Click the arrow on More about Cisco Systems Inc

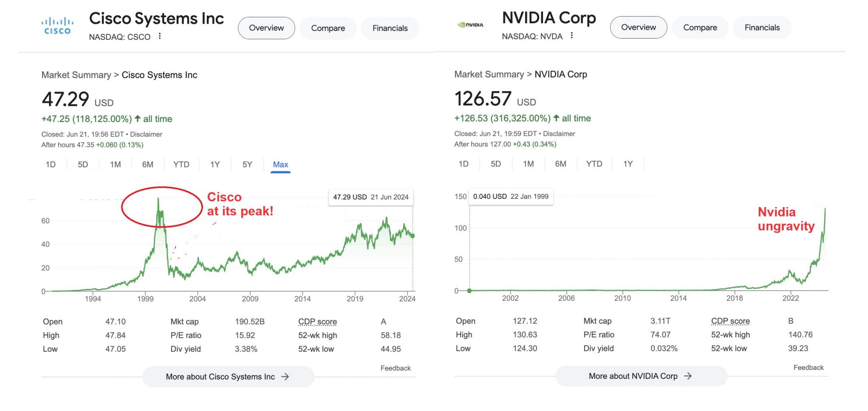click(285, 376)
